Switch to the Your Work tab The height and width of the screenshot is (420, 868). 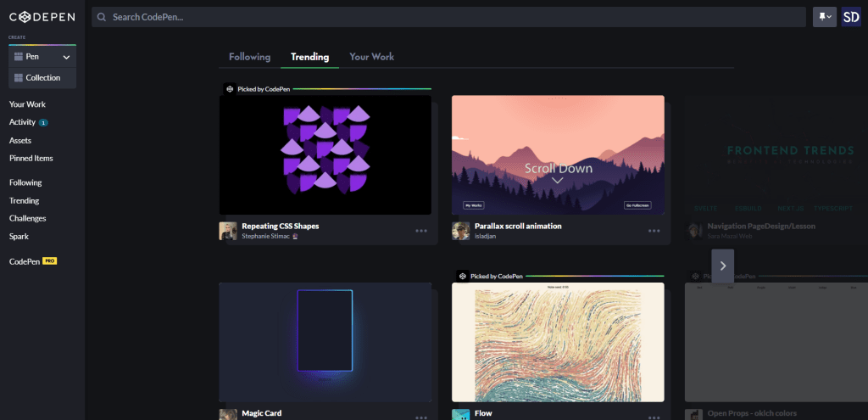click(371, 57)
